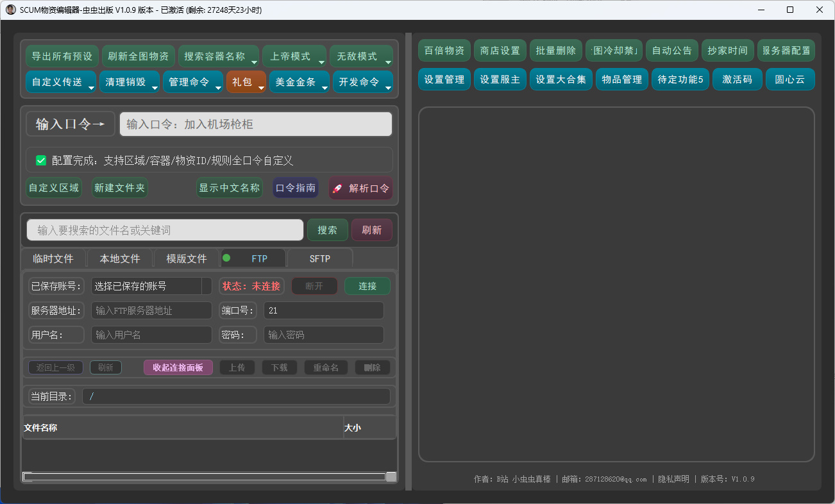Open the 清理销毁 dropdown
Screen dimensions: 835x504
tap(129, 82)
